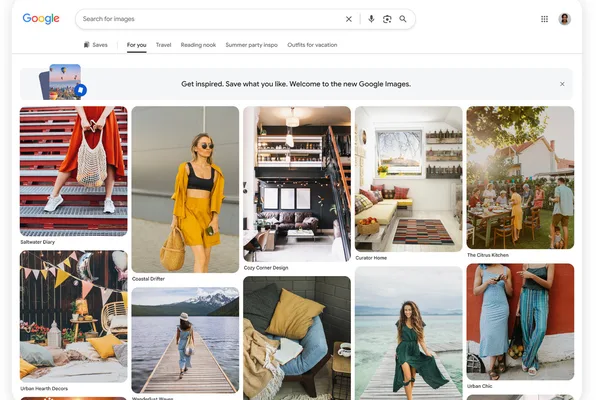Open the two women in blue outfits image
The width and height of the screenshot is (600, 400).
(x=520, y=322)
